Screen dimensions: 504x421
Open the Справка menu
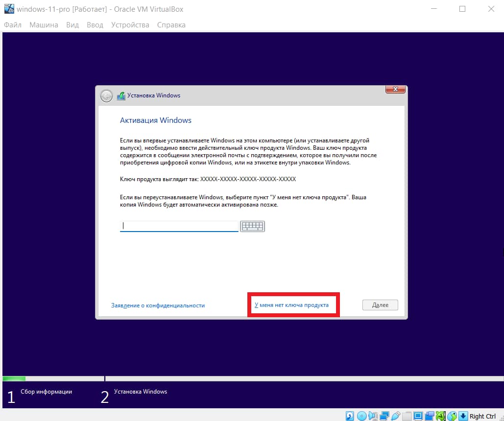[x=171, y=25]
